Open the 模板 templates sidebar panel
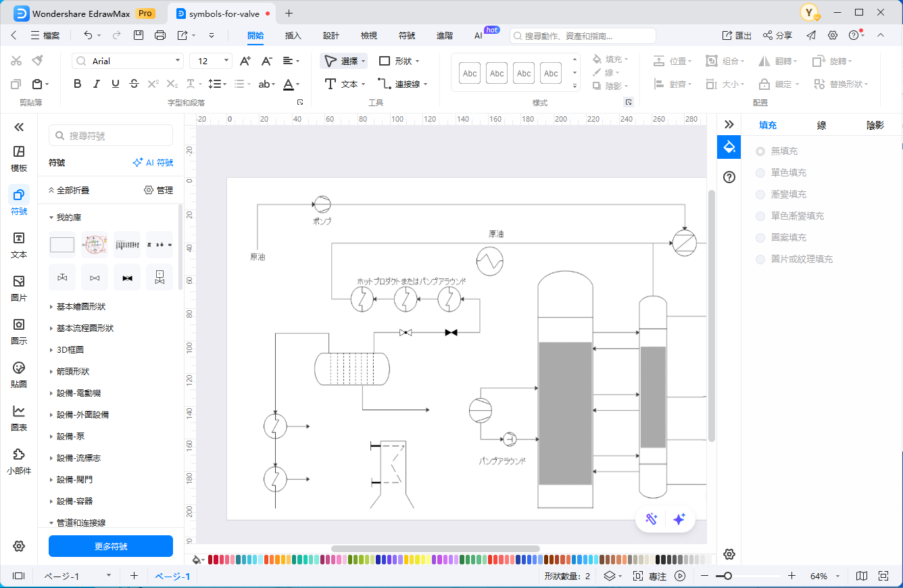Screen dimensions: 903x588 point(19,158)
